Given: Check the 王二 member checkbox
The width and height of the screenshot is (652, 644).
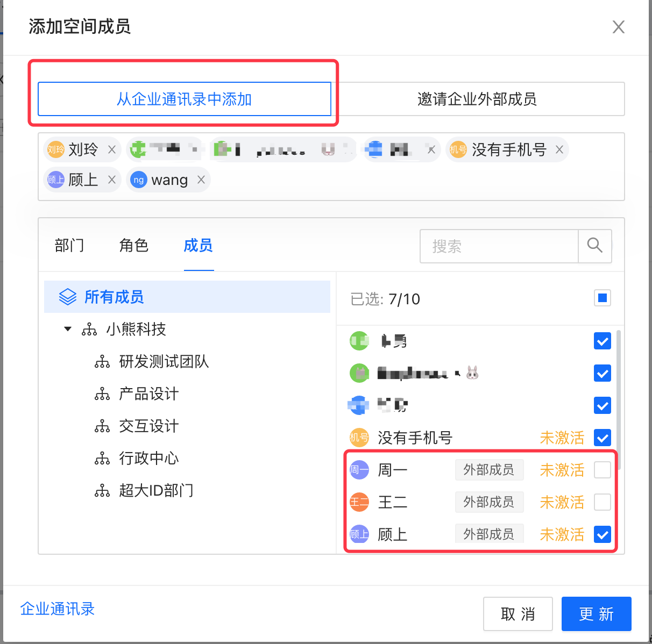Looking at the screenshot, I should tap(603, 502).
